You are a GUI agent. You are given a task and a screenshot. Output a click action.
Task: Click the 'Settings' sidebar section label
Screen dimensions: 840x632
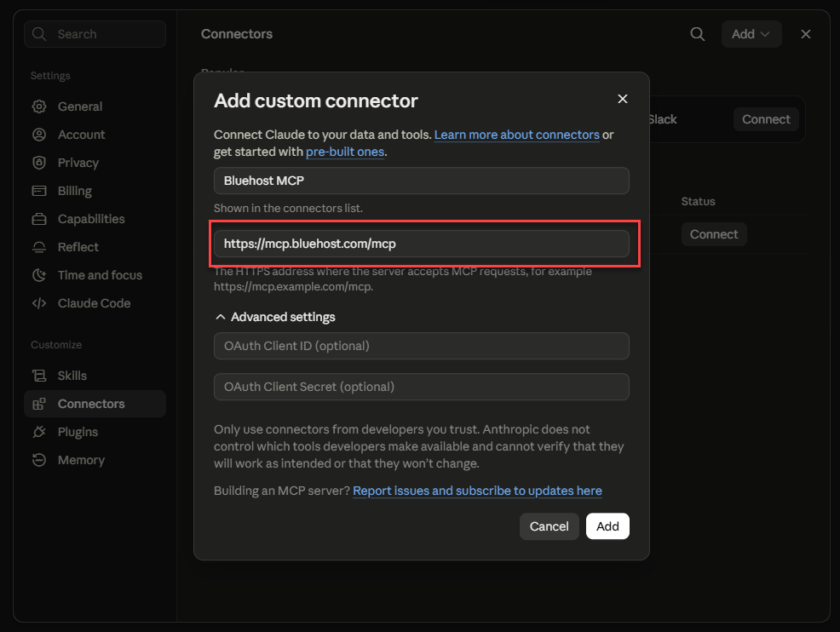coord(50,76)
